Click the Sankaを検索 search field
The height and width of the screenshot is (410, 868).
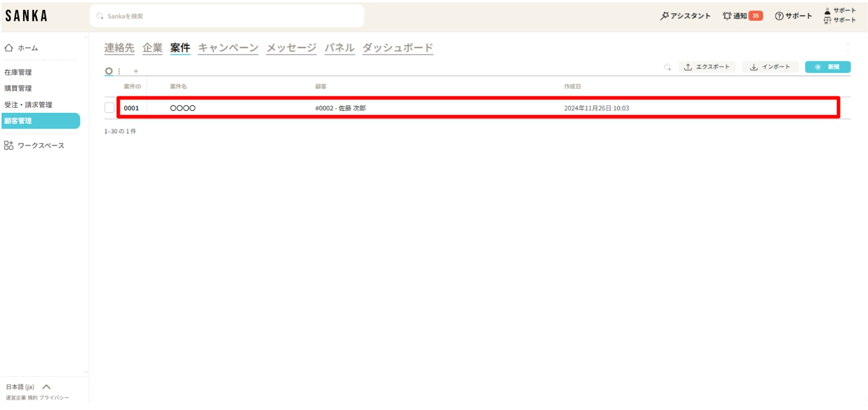tap(227, 16)
